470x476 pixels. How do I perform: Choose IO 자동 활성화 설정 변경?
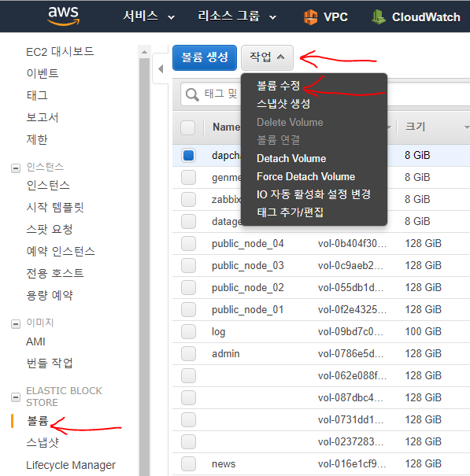click(313, 194)
